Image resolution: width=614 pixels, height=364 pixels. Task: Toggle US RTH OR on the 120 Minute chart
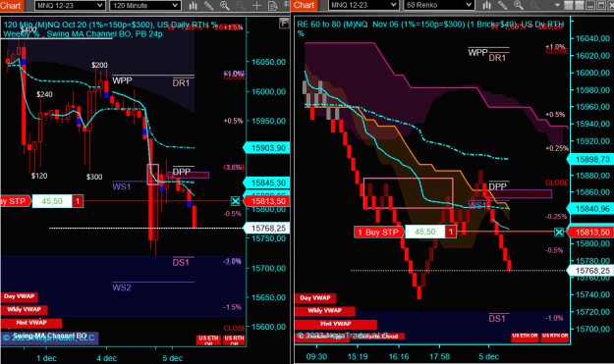[x=234, y=339]
